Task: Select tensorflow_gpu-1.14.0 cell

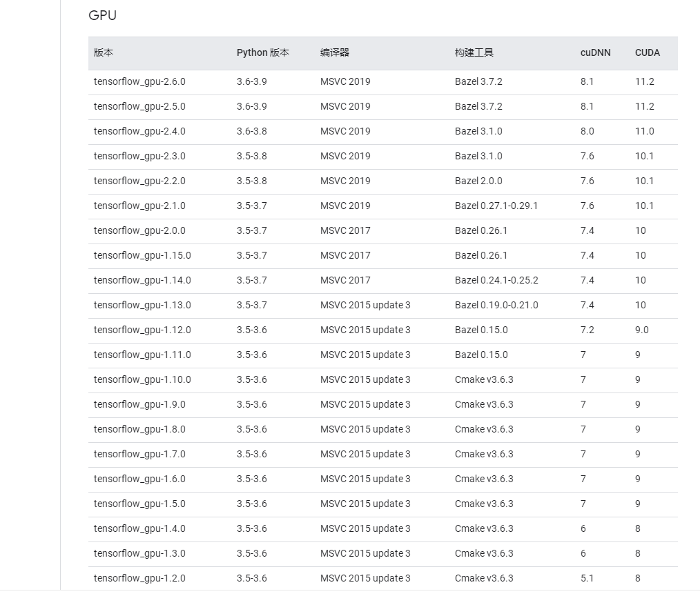Action: coord(142,281)
